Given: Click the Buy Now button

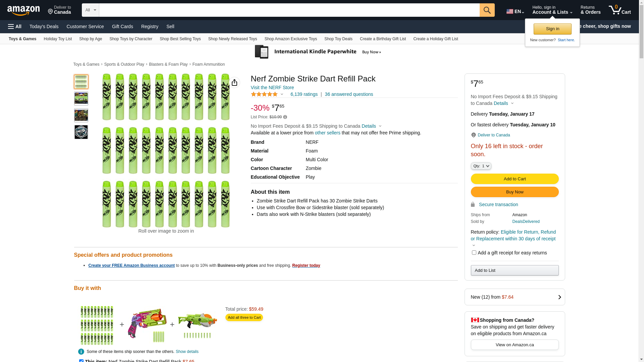Looking at the screenshot, I should click(515, 192).
